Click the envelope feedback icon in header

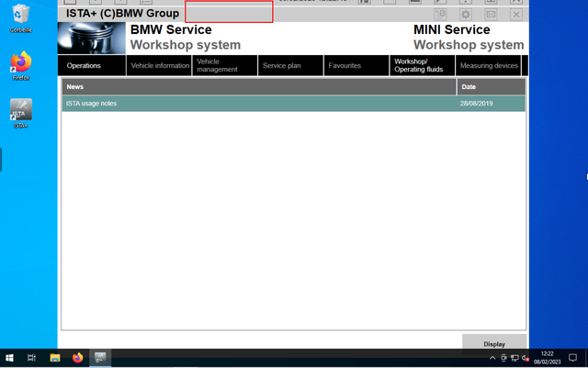pyautogui.click(x=491, y=15)
